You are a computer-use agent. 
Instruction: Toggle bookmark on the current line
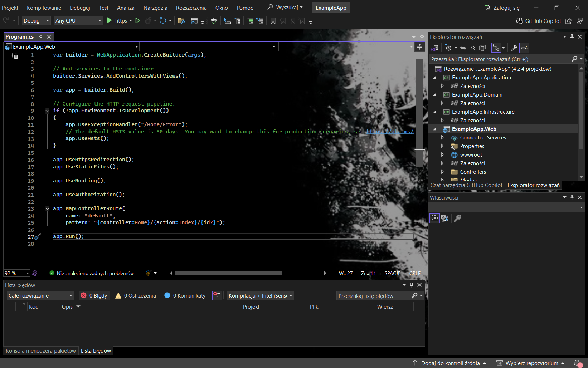(x=273, y=21)
